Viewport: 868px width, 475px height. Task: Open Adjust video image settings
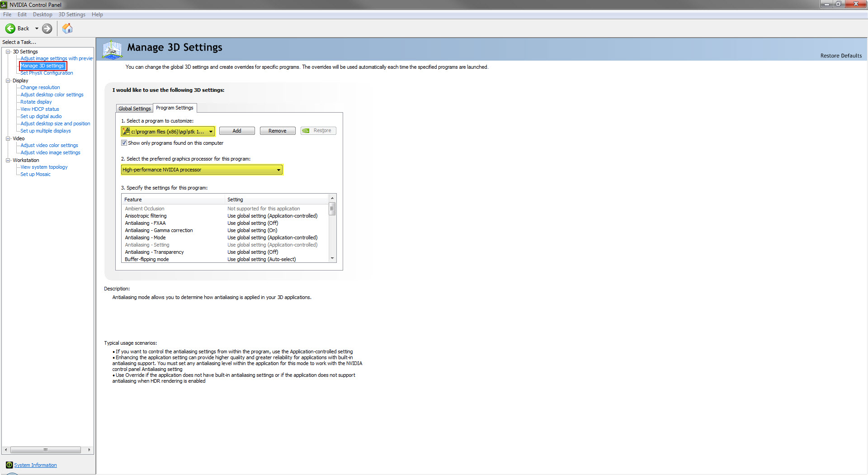(x=50, y=152)
